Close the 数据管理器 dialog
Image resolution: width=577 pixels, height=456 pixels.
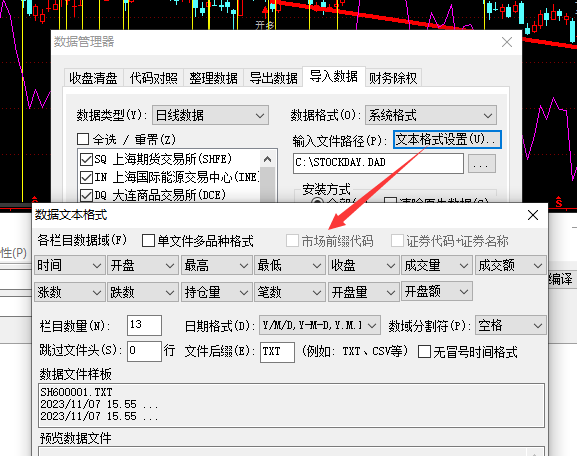[507, 42]
